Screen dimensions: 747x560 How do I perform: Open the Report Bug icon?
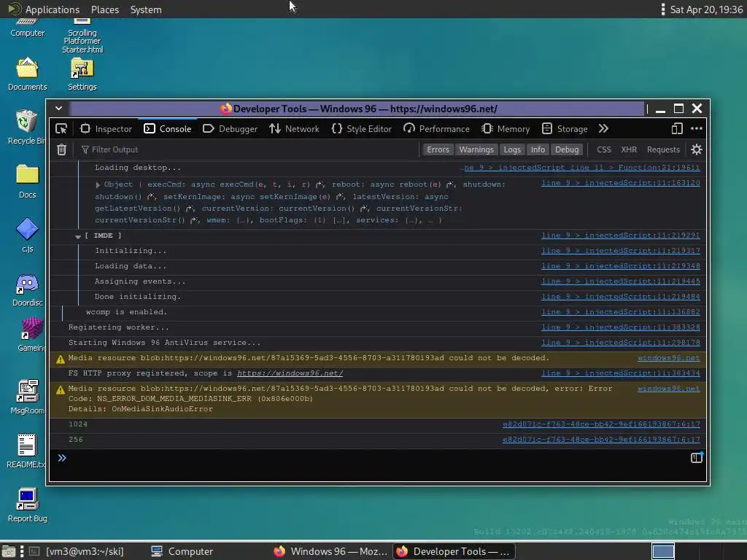27,505
